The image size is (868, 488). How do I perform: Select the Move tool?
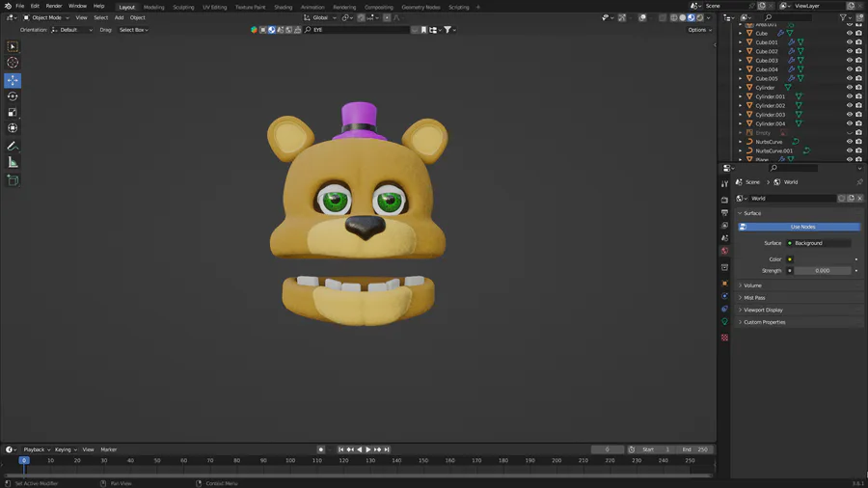(13, 80)
